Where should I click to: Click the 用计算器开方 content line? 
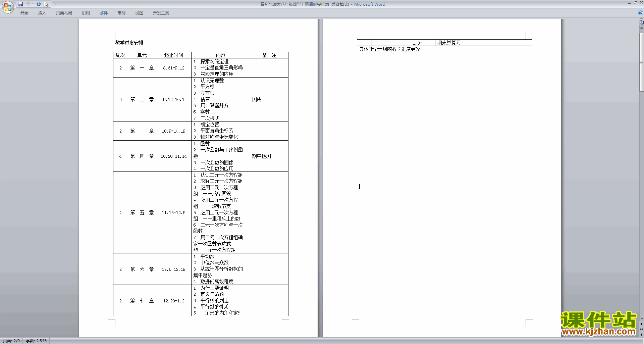[214, 106]
